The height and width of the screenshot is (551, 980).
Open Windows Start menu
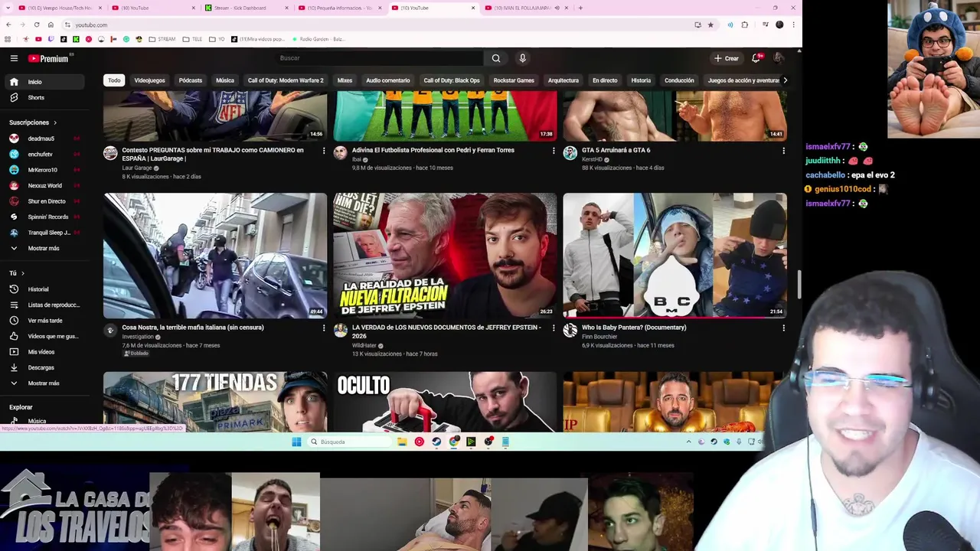point(296,442)
